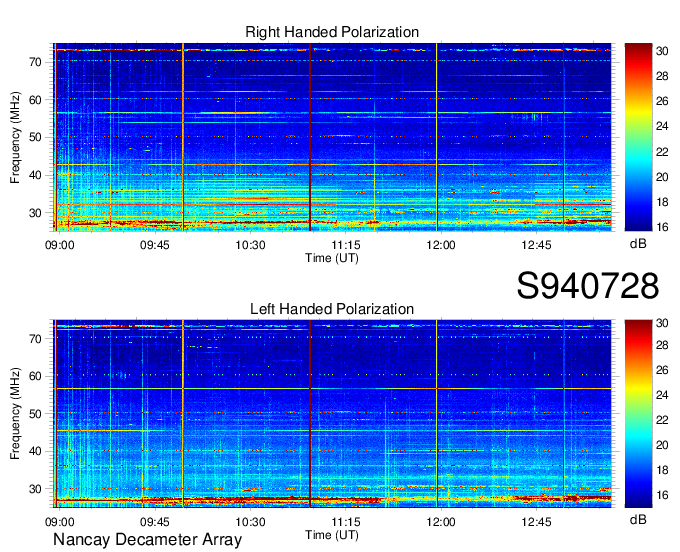
Task: Click the Right Handed Polarization plot title
Action: click(x=332, y=32)
